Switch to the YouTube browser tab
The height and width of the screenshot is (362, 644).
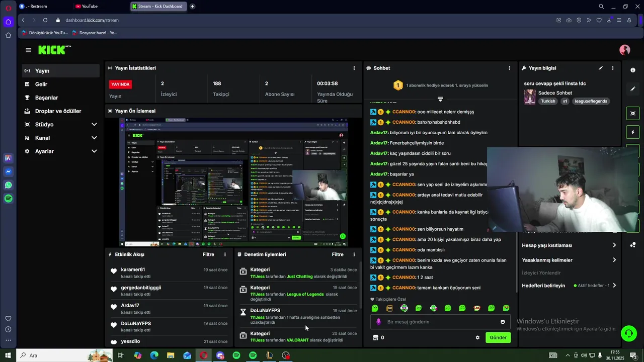100,7
